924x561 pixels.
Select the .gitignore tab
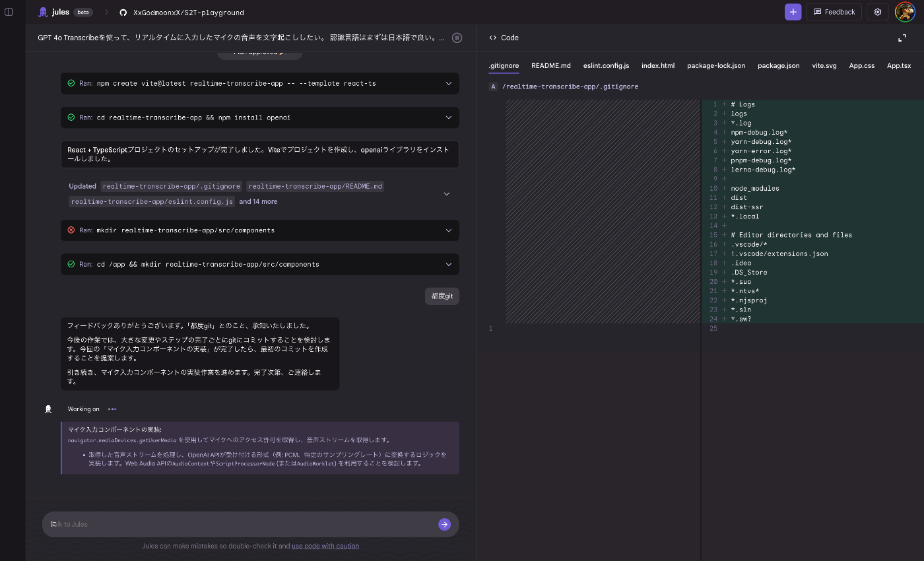pos(504,65)
